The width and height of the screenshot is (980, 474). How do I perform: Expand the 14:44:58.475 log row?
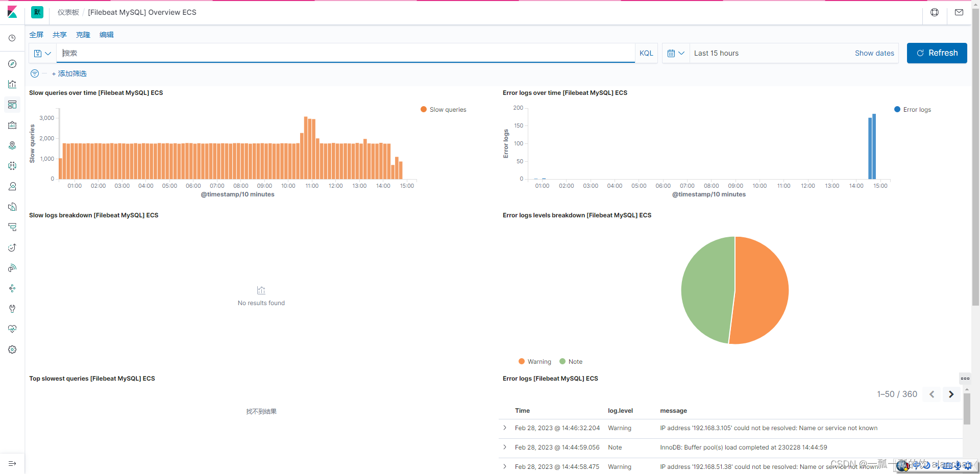coord(505,467)
